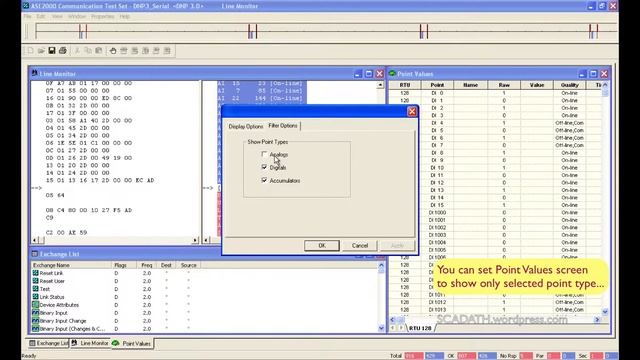Viewport: 640px width, 360px height.
Task: Select the Reset Link exchange row
Action: (x=204, y=273)
